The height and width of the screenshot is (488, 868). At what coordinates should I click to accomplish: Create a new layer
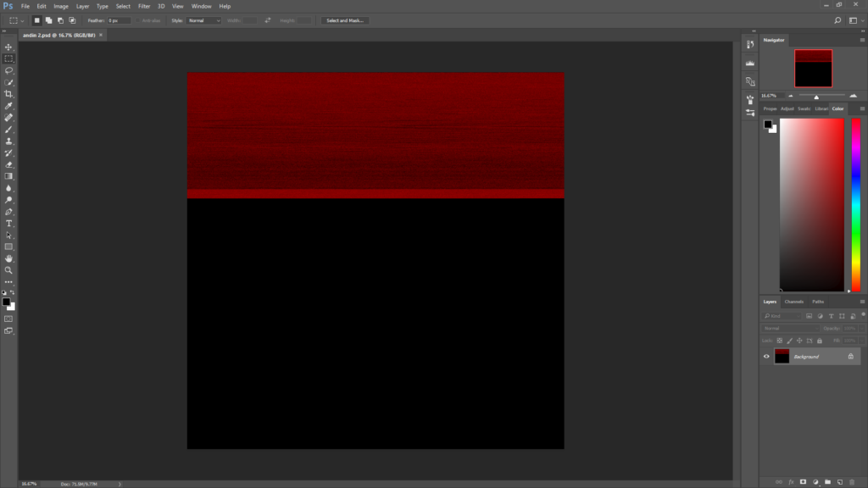click(x=840, y=482)
